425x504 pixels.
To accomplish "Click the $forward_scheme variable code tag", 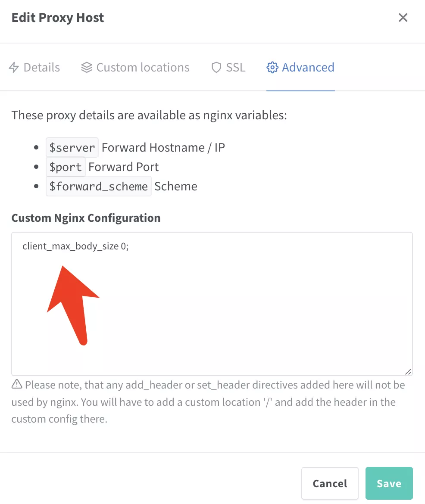I will pyautogui.click(x=98, y=186).
